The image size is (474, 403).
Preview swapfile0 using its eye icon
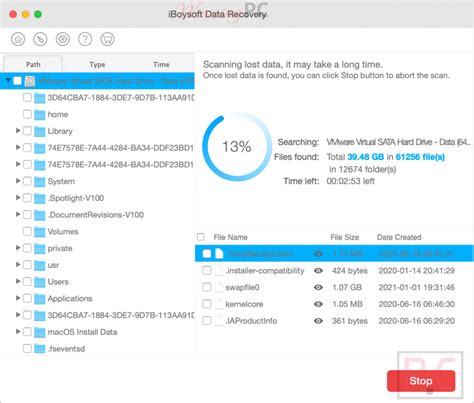(x=318, y=287)
